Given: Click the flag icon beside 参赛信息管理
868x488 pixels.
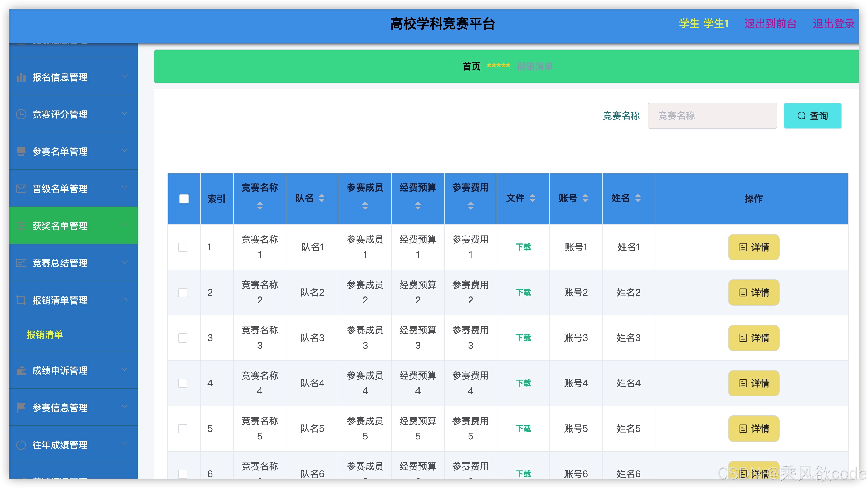Looking at the screenshot, I should (x=21, y=407).
